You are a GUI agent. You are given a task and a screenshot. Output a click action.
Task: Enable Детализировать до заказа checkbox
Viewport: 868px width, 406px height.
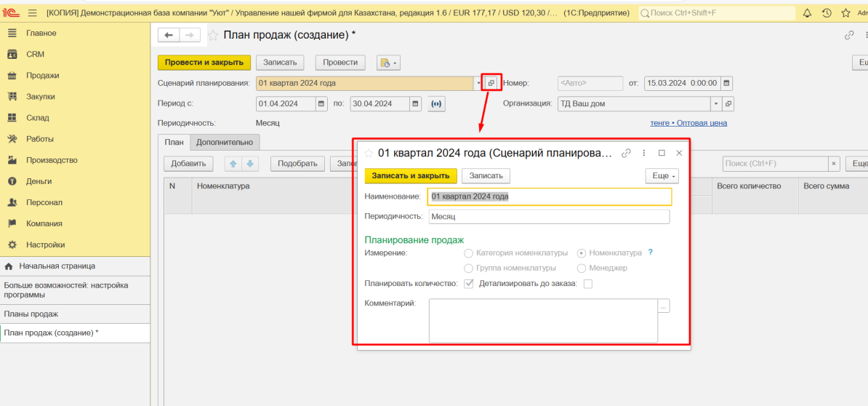(x=588, y=284)
